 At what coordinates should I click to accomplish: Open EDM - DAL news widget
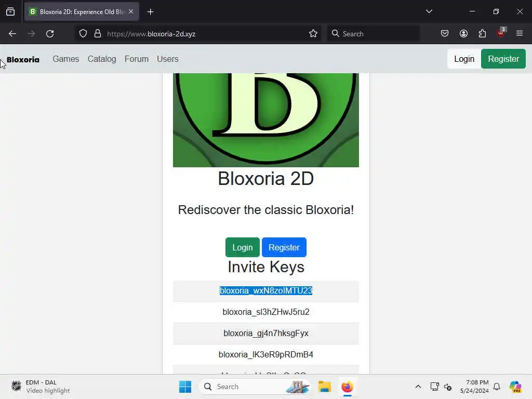pyautogui.click(x=41, y=387)
